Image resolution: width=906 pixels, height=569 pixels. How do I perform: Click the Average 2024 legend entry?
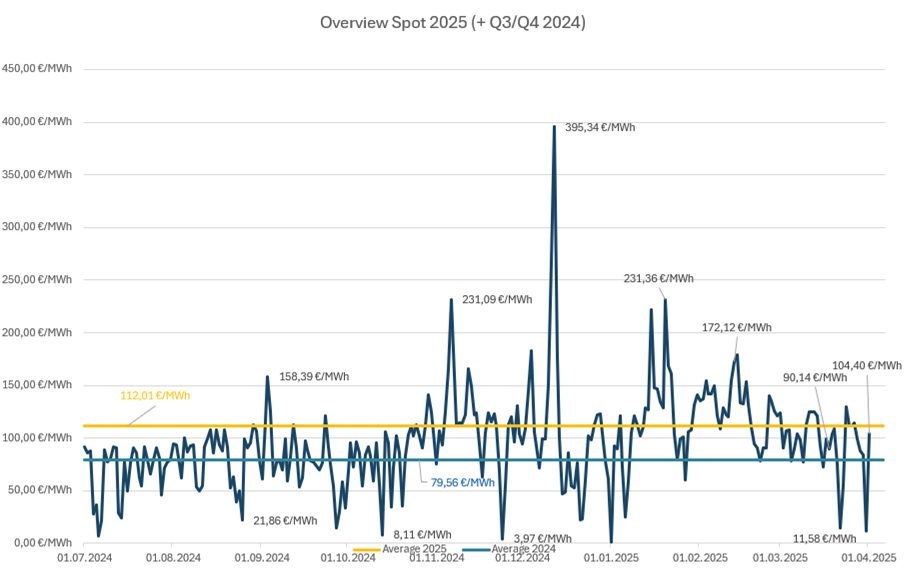click(x=523, y=549)
